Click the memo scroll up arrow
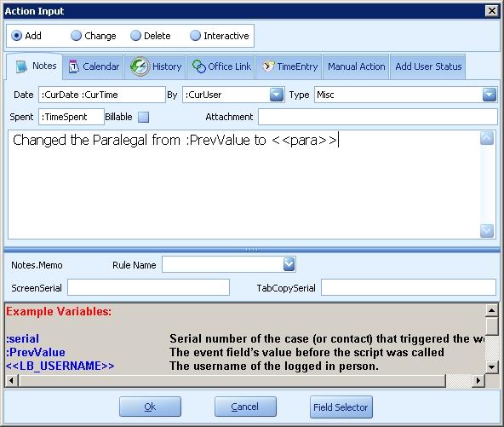 (487, 138)
